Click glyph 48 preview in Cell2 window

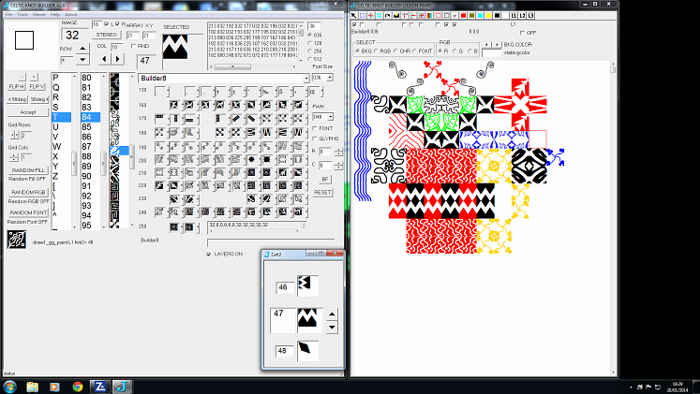(308, 350)
